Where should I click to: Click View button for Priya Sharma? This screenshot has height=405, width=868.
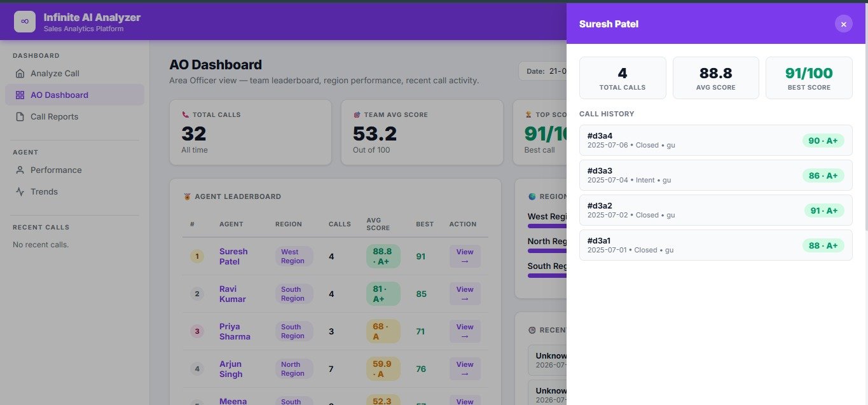click(x=465, y=331)
